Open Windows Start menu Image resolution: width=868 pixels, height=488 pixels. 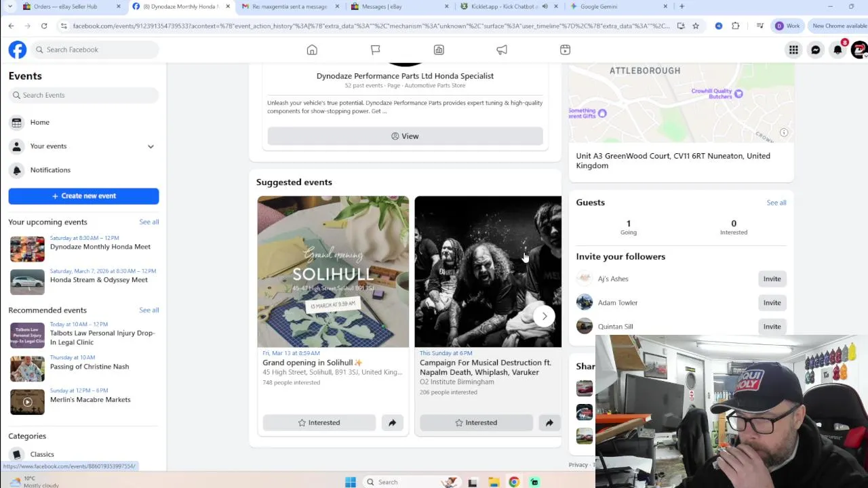(x=350, y=482)
